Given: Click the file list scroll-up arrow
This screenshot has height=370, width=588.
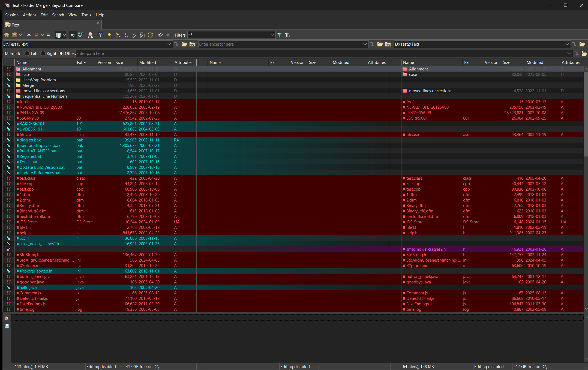Looking at the screenshot, I should (x=586, y=69).
